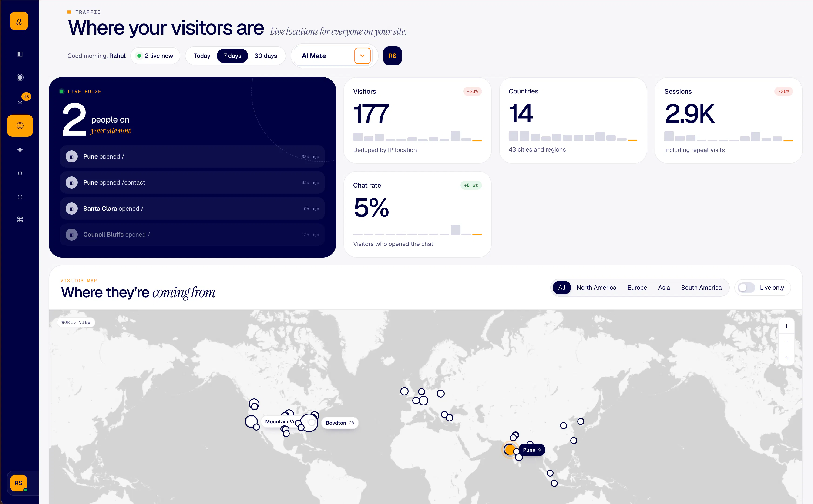This screenshot has width=813, height=504.
Task: Select the 30 days range
Action: tap(265, 56)
